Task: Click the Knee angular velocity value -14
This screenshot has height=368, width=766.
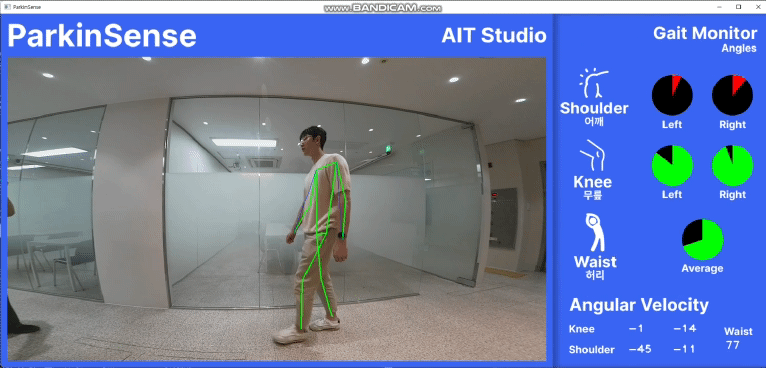Action: tap(685, 328)
